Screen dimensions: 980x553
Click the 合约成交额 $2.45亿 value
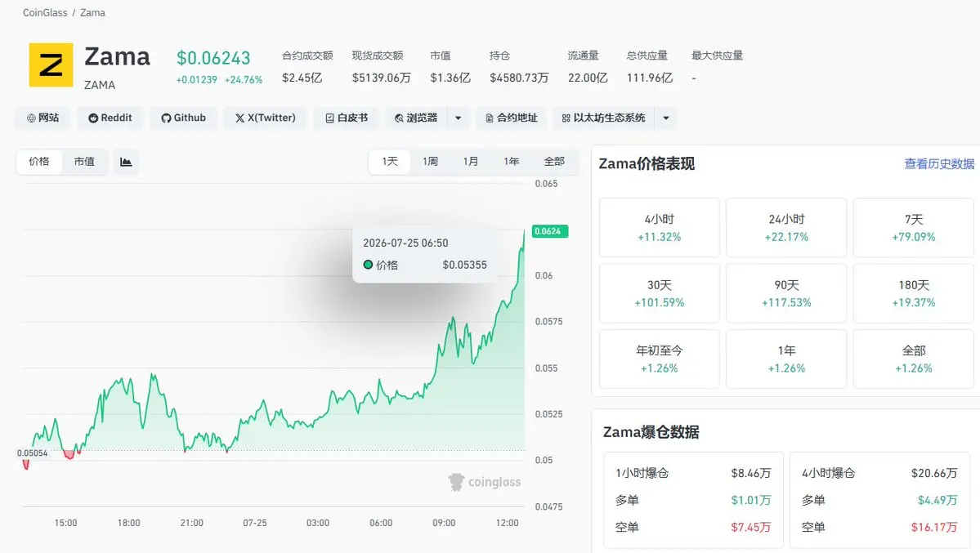pos(302,78)
